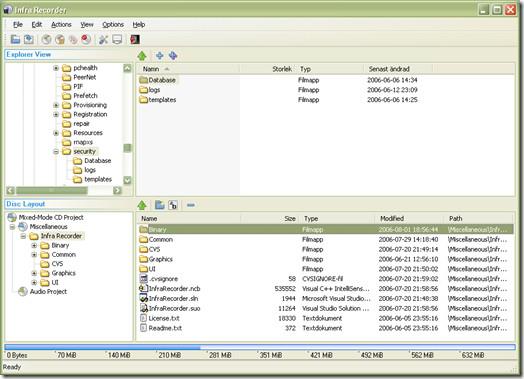524x379 pixels.
Task: Click the remove item minus icon in Disc Layout
Action: [x=191, y=205]
